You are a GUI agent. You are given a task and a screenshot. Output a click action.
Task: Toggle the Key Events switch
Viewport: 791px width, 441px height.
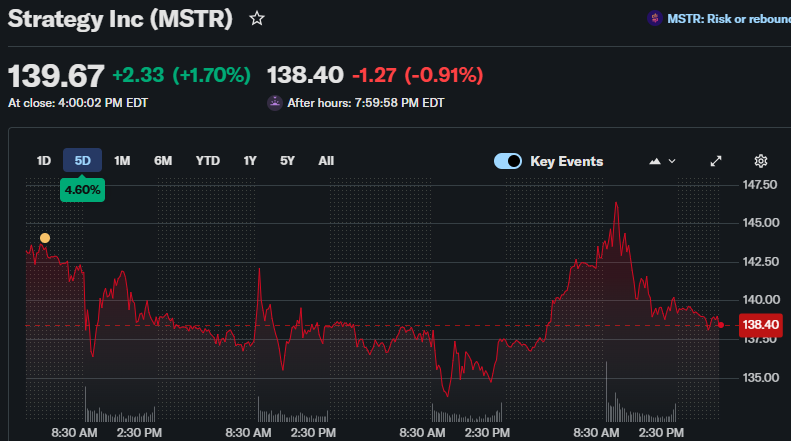coord(508,161)
